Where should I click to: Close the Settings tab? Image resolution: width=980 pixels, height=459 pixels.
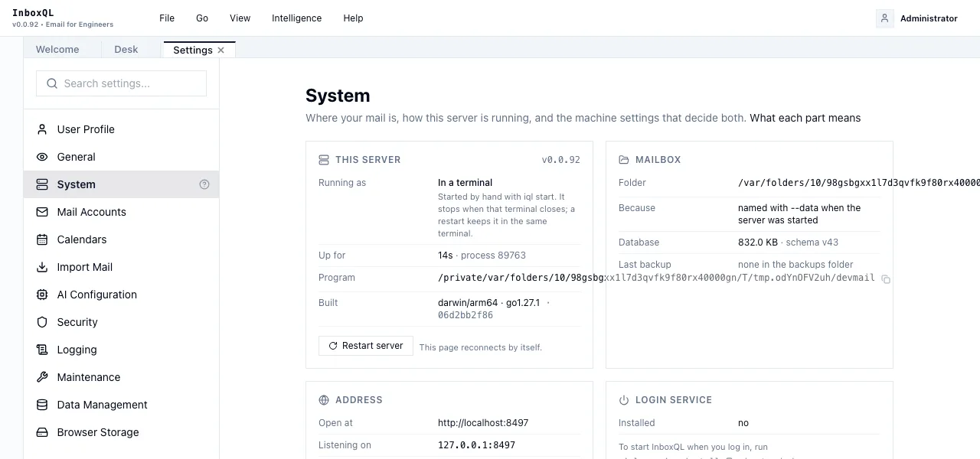(x=221, y=50)
